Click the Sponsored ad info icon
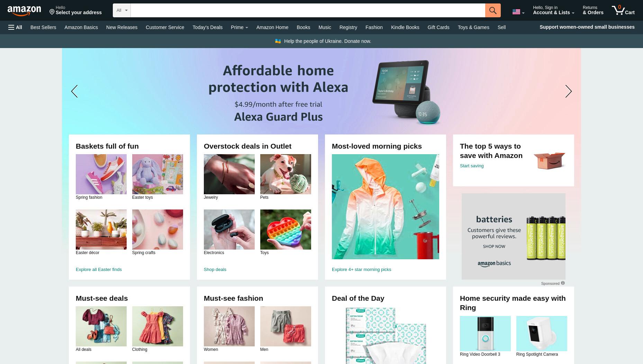Screen dimensions: 643x364 point(563,283)
